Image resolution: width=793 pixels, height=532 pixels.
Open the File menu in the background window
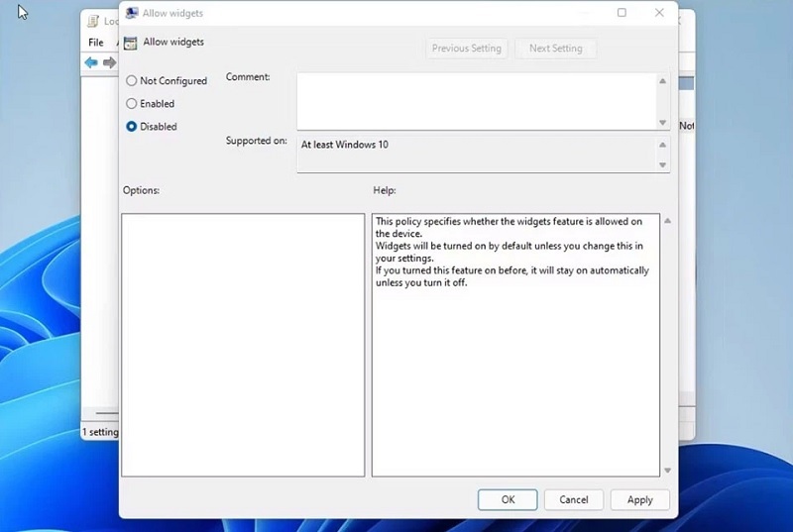click(x=96, y=43)
